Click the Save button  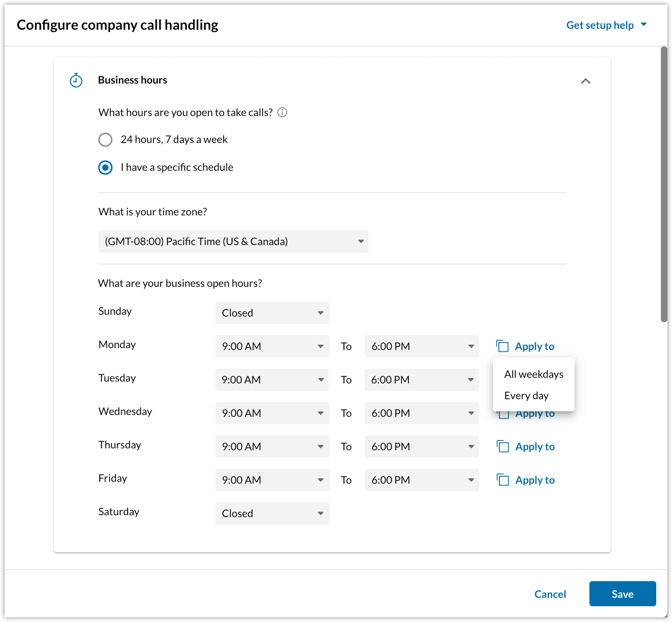(622, 594)
